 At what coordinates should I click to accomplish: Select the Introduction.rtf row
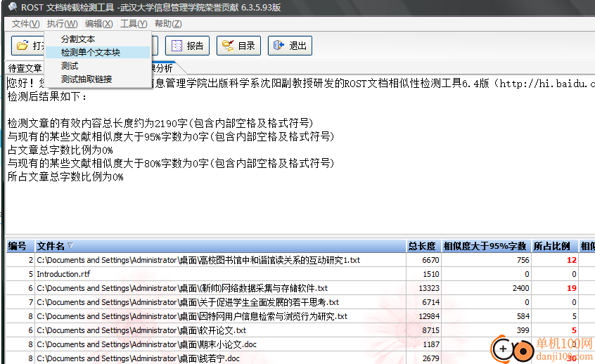(x=300, y=274)
